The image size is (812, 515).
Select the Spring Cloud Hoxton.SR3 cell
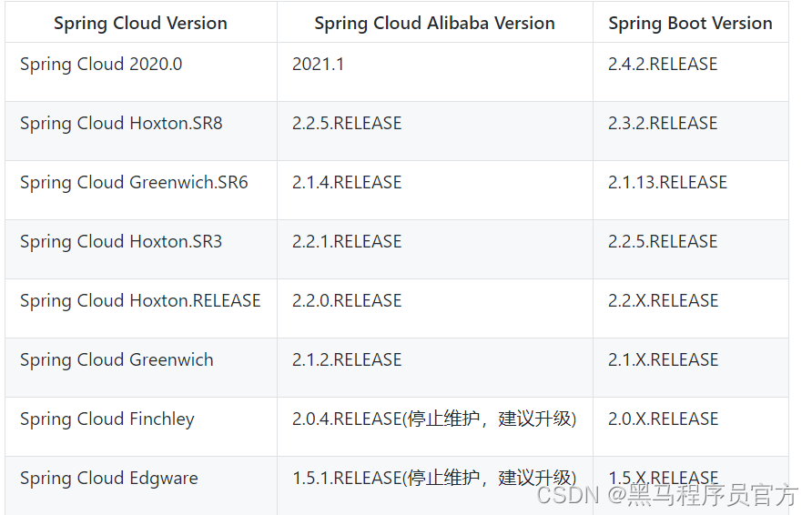point(121,242)
